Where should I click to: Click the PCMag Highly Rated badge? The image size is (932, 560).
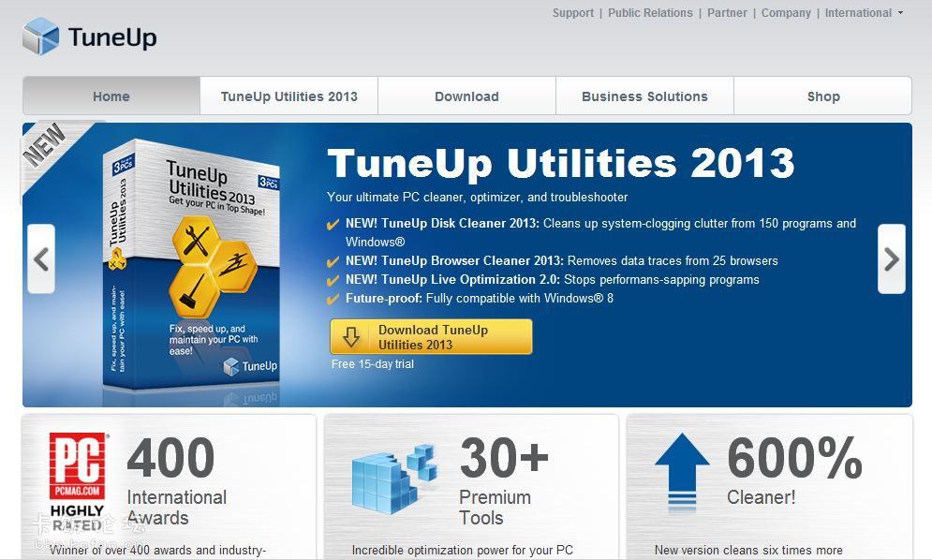pyautogui.click(x=77, y=482)
